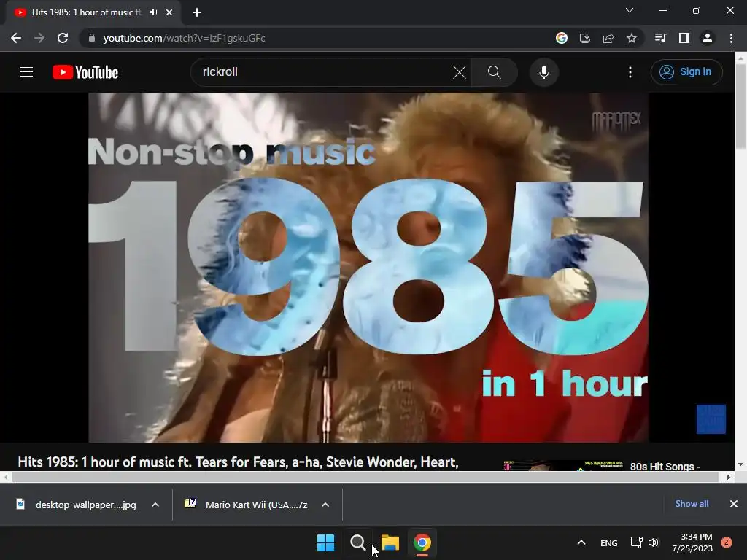Click the Chrome taskbar icon
The height and width of the screenshot is (560, 747).
coord(422,542)
